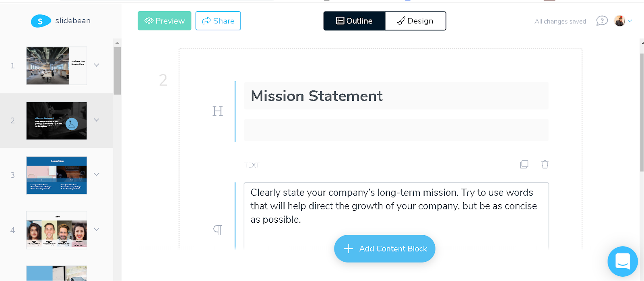Expand options for slide 1
Screen dimensions: 644x281
point(97,65)
